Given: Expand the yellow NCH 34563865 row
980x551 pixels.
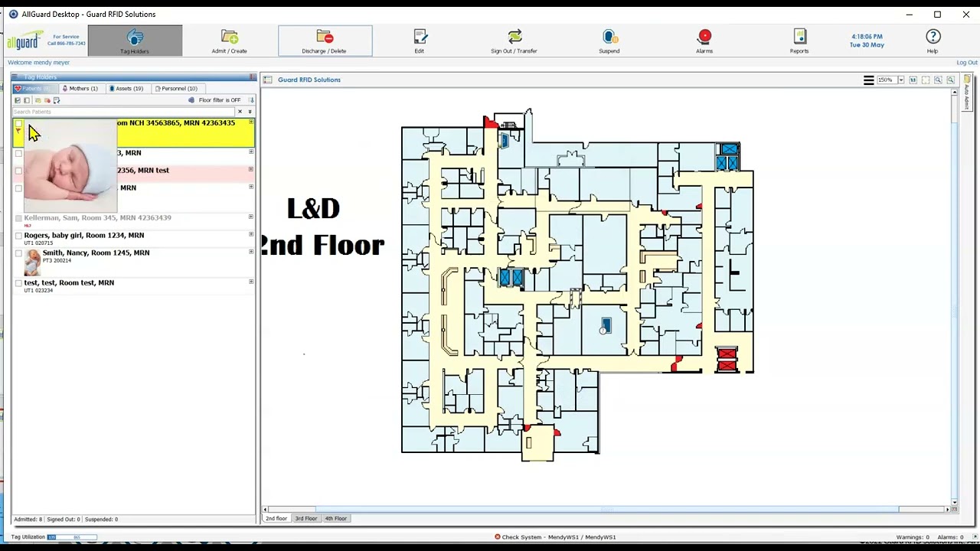Looking at the screenshot, I should tap(251, 122).
